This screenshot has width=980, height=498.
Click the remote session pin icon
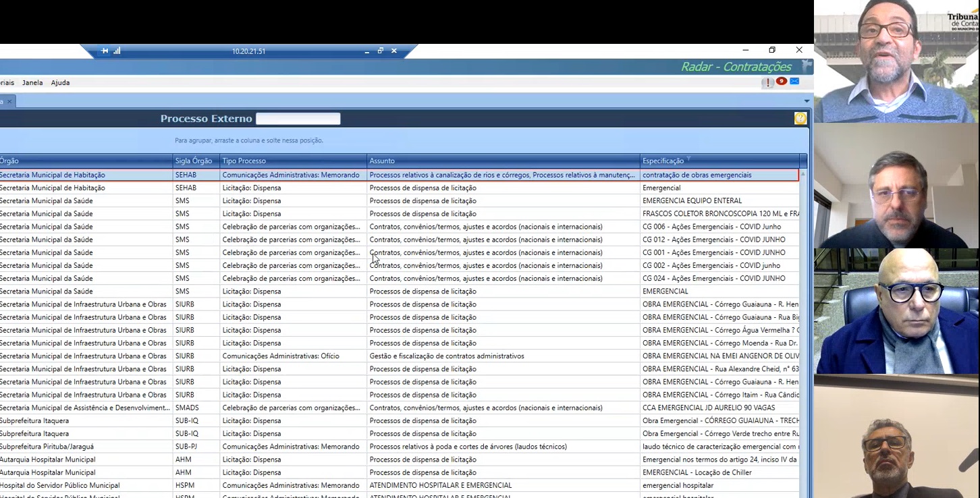tap(105, 51)
